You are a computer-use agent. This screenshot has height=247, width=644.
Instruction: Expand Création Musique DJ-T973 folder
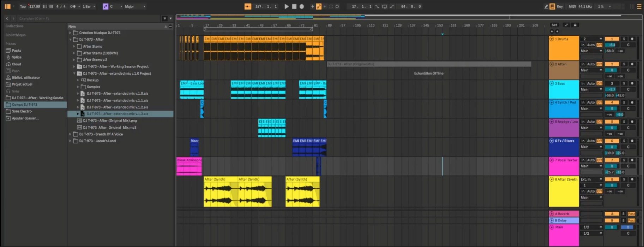click(70, 33)
